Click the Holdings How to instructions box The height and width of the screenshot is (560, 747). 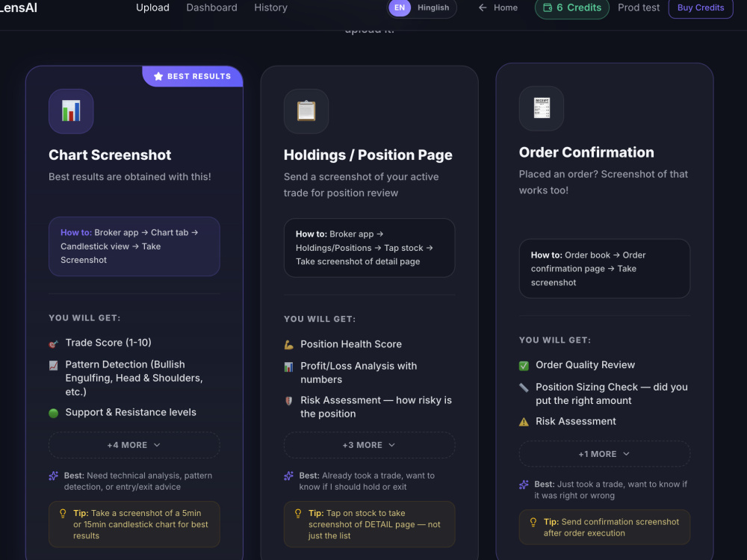[369, 248]
